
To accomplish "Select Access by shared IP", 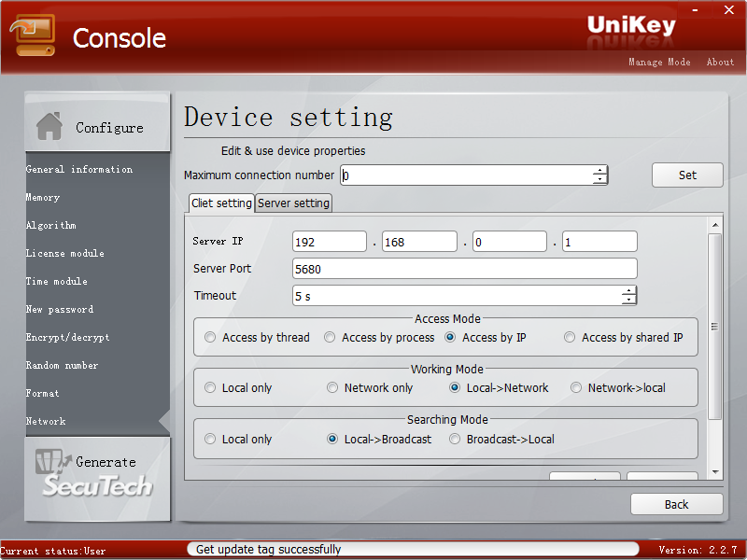I will click(623, 338).
